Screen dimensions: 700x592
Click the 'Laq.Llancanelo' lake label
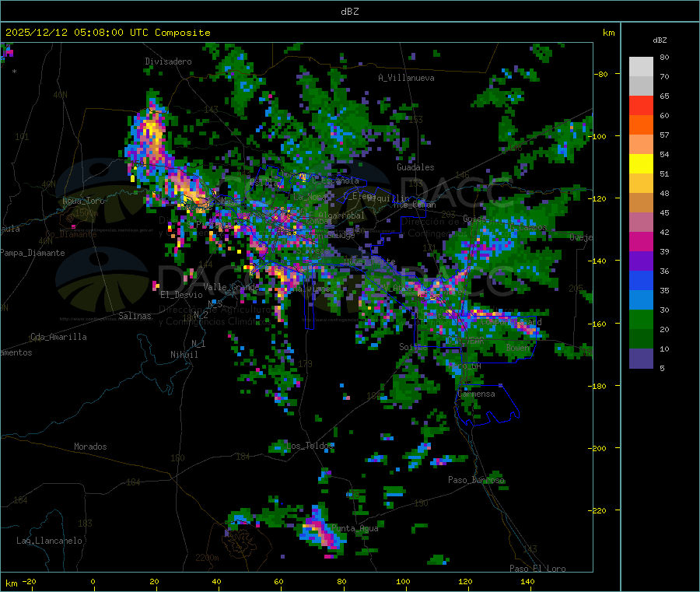[49, 541]
